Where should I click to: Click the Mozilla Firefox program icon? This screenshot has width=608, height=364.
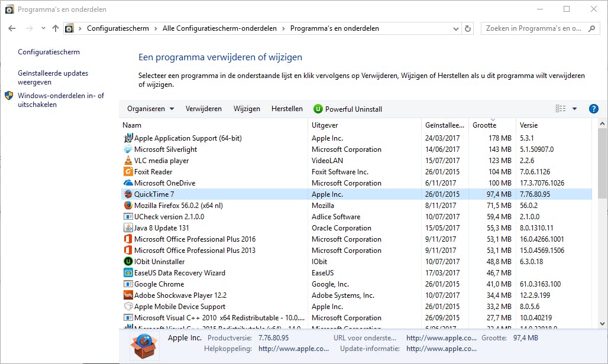(128, 206)
